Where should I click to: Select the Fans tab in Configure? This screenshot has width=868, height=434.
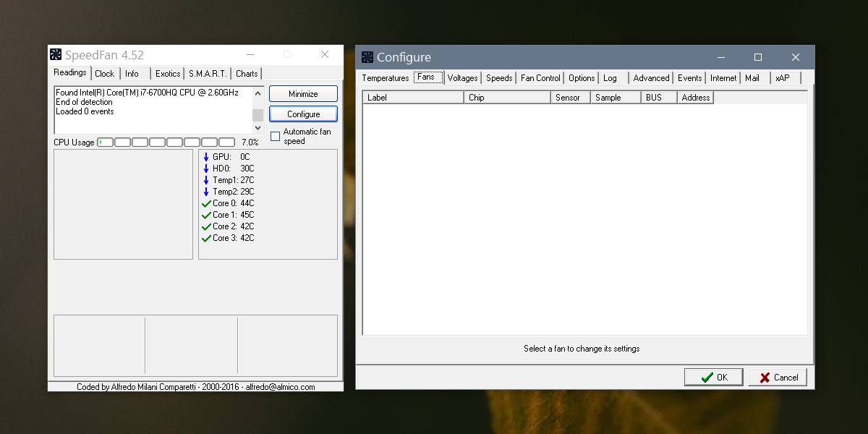427,77
